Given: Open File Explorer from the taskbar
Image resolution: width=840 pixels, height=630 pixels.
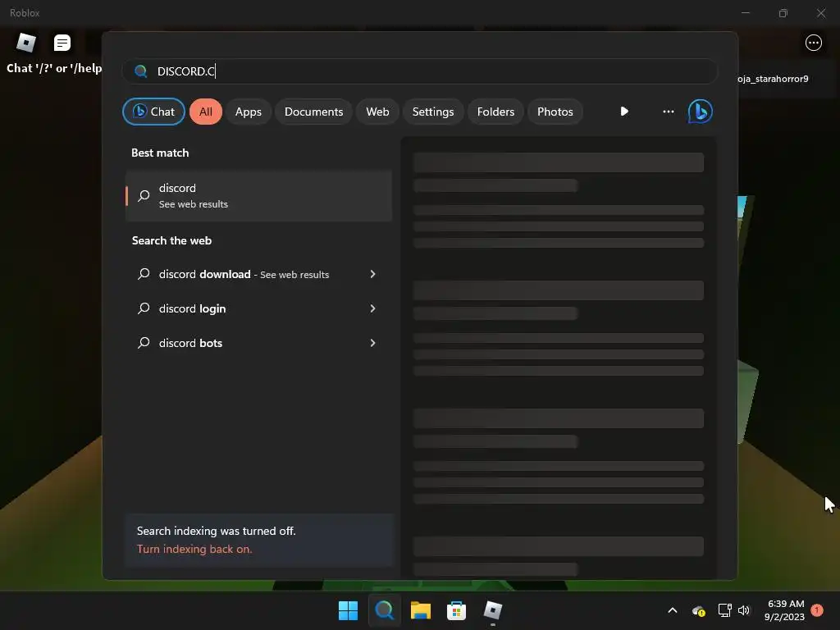Looking at the screenshot, I should pos(421,610).
